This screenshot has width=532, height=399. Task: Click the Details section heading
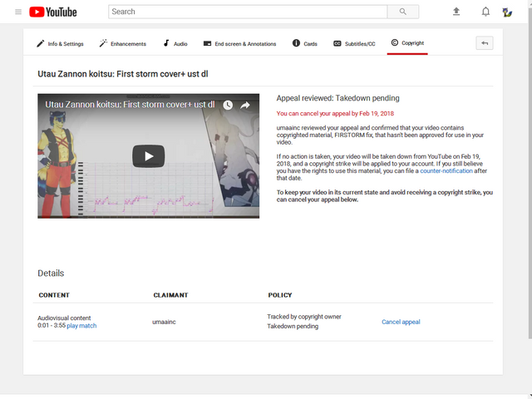[51, 273]
